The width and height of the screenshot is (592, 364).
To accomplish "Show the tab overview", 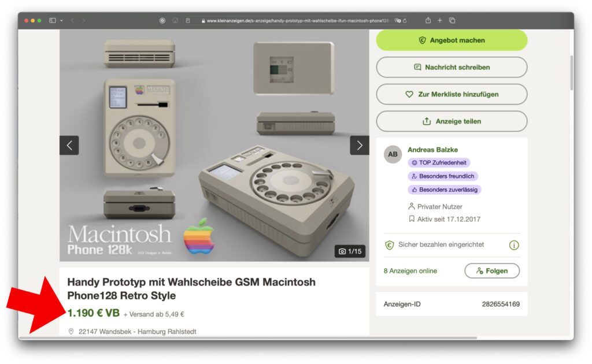I will pyautogui.click(x=452, y=20).
